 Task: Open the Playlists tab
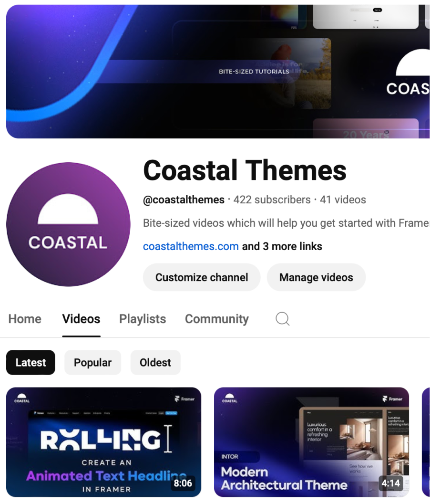tap(143, 319)
